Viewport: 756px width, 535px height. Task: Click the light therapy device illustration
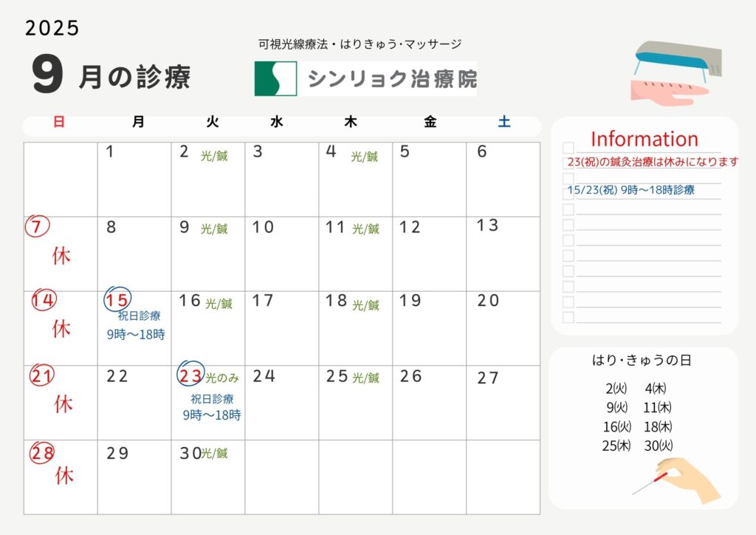pyautogui.click(x=676, y=71)
